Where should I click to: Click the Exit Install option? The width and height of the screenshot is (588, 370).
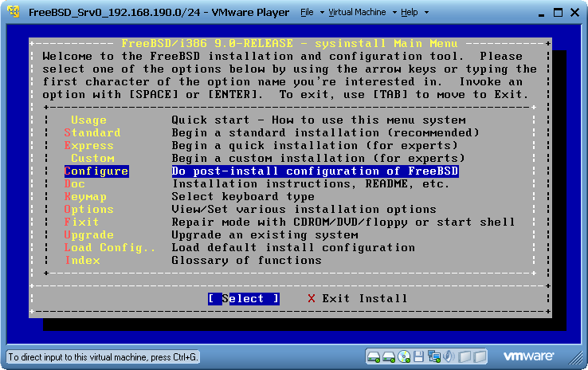click(358, 299)
